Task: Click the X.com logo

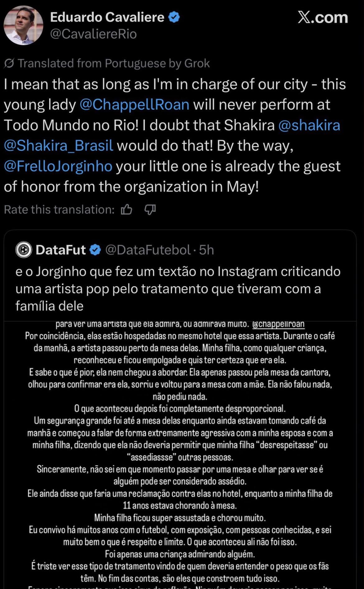Action: pos(323,17)
